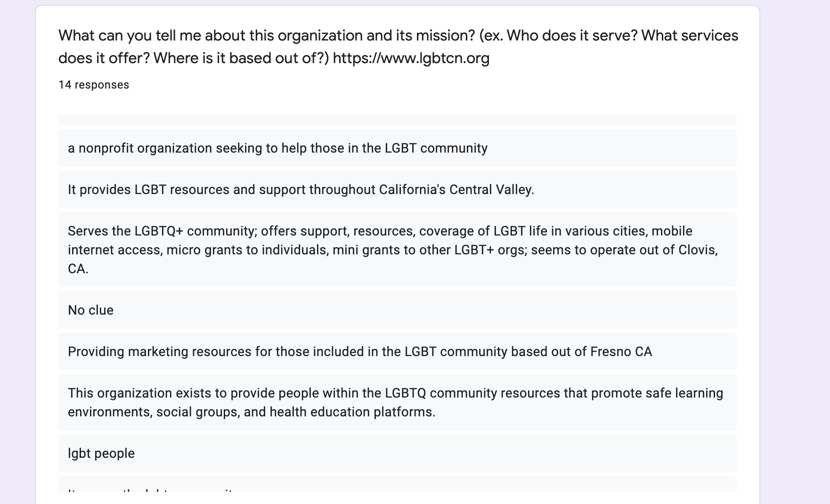This screenshot has width=830, height=504.
Task: Click the '14 responses' count text
Action: (94, 85)
